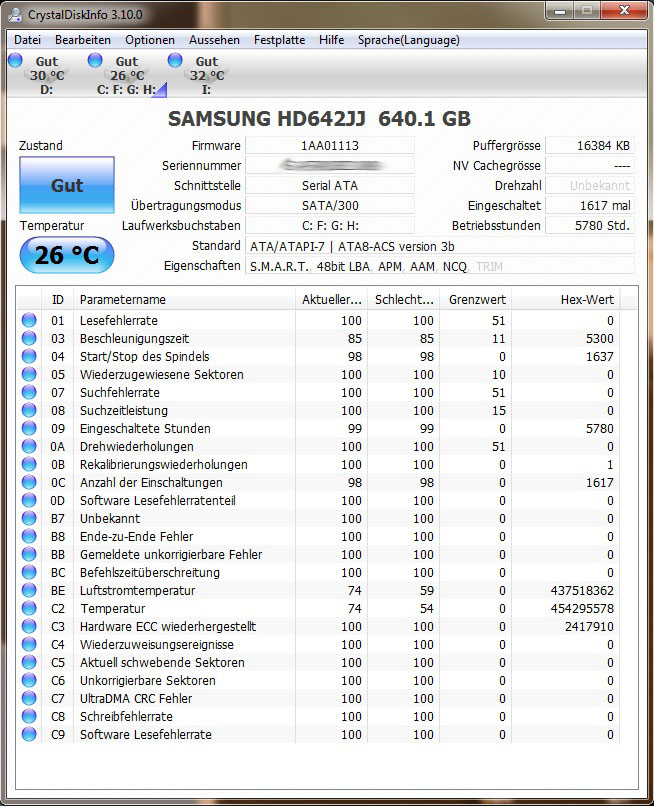
Task: Click the Drehzahl field Unbekannt
Action: (x=590, y=186)
